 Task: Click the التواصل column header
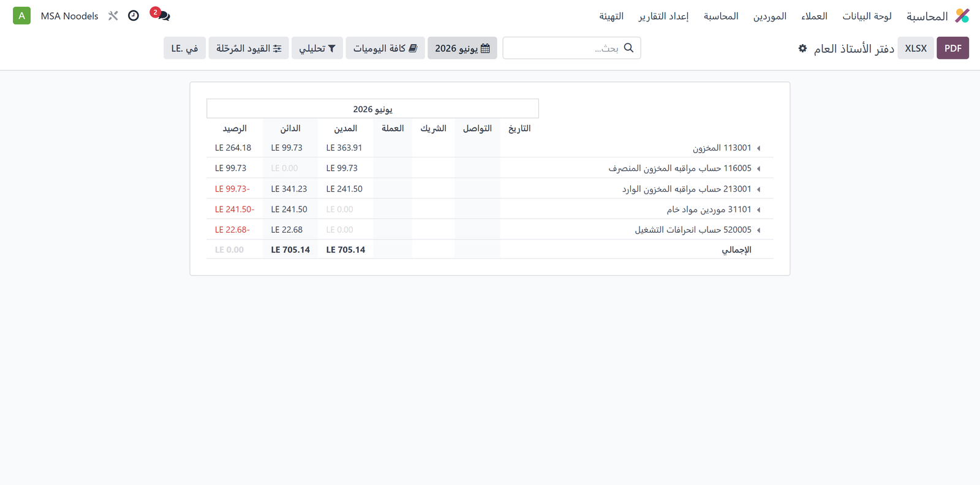click(x=477, y=128)
